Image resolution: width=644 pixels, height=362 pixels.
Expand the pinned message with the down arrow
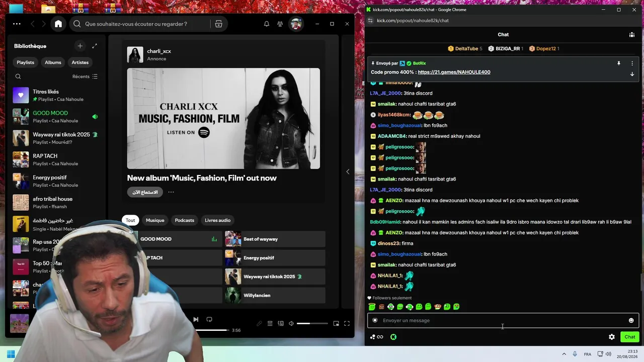tap(632, 74)
